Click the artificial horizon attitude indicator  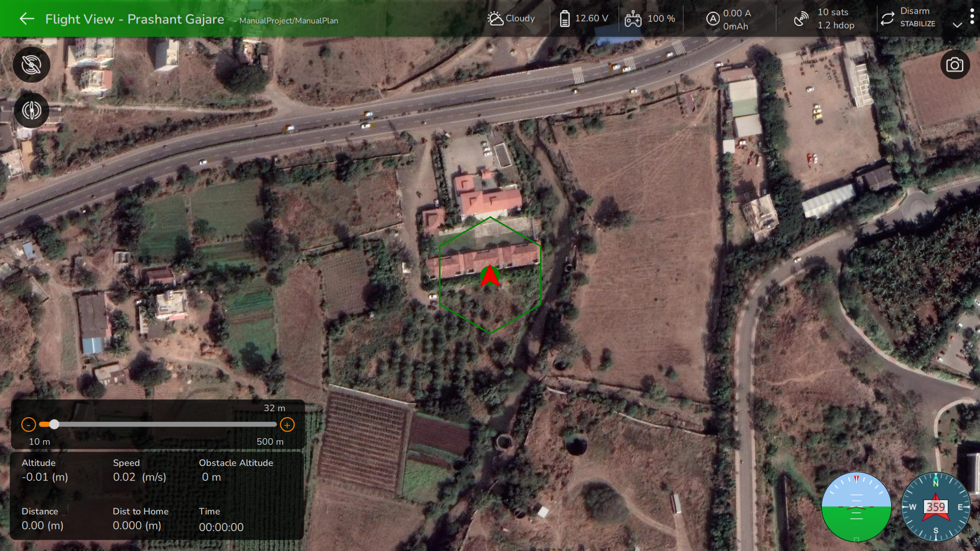(x=856, y=507)
